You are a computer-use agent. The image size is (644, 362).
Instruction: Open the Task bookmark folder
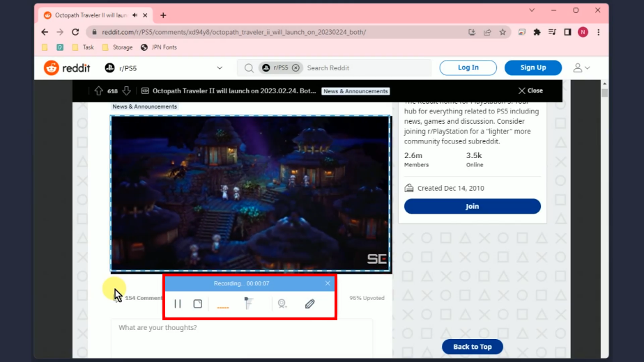[83, 47]
